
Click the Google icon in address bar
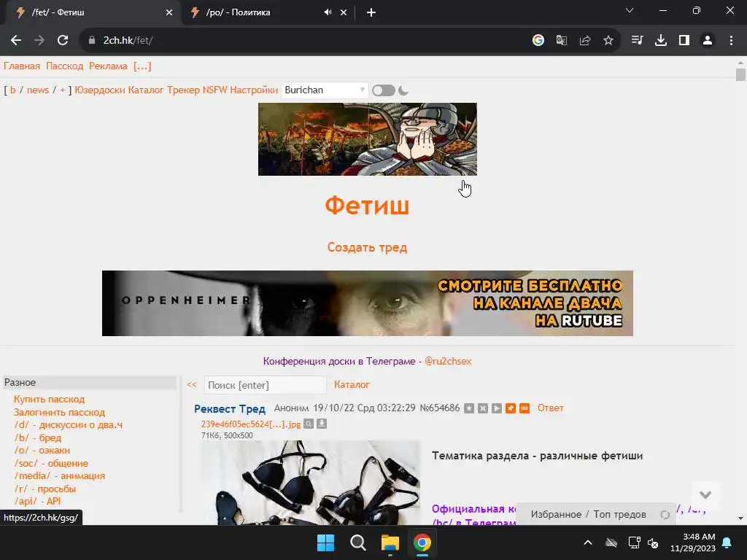pyautogui.click(x=538, y=41)
